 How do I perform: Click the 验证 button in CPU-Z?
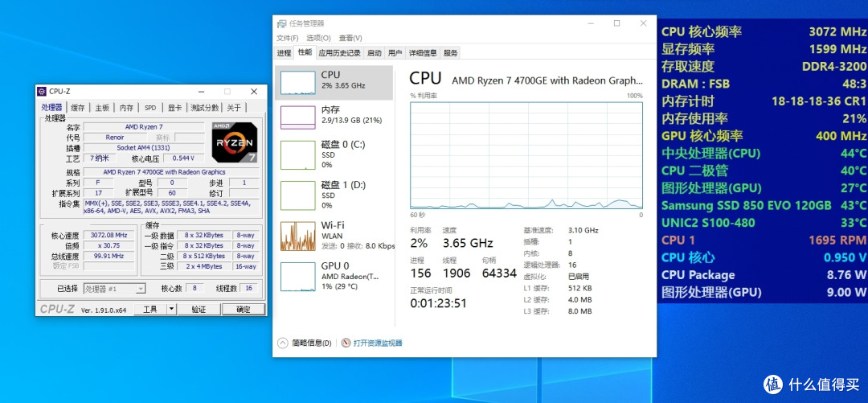(199, 309)
